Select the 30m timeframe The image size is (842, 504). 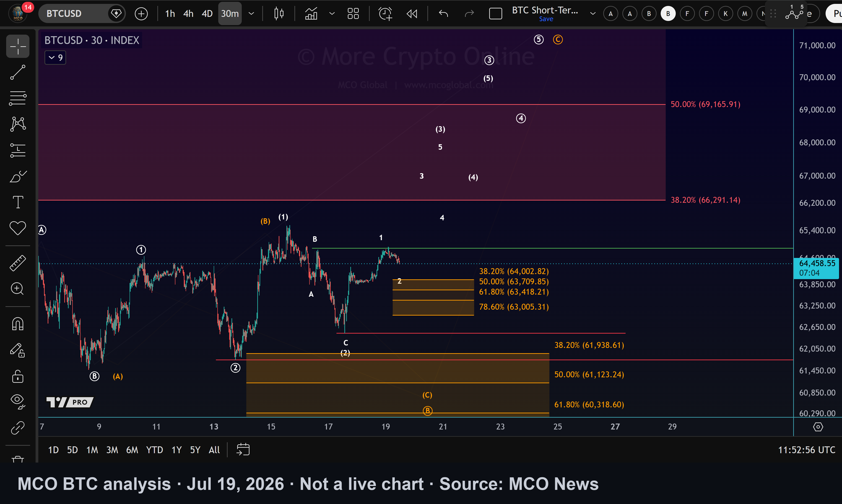click(230, 14)
